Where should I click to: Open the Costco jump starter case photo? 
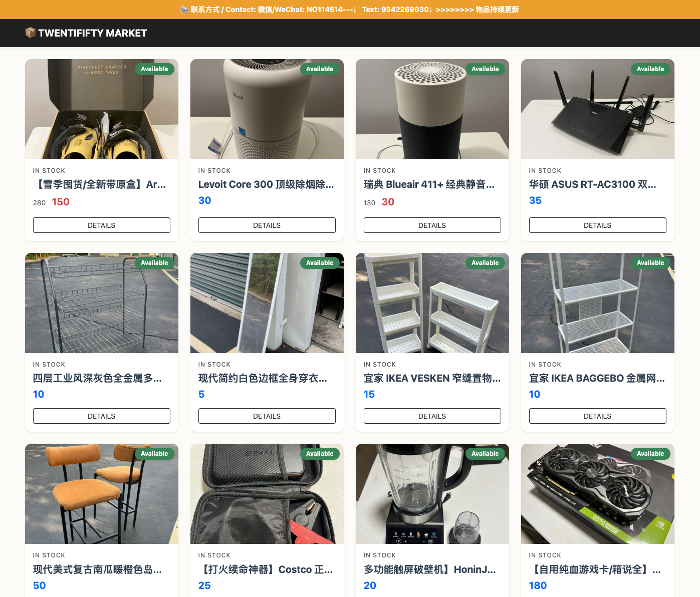click(x=267, y=494)
